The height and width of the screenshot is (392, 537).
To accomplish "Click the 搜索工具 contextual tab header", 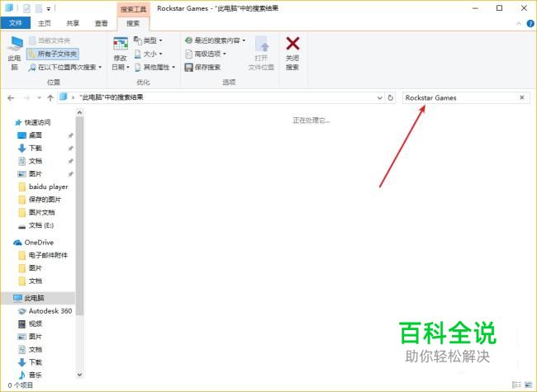I will tap(133, 9).
